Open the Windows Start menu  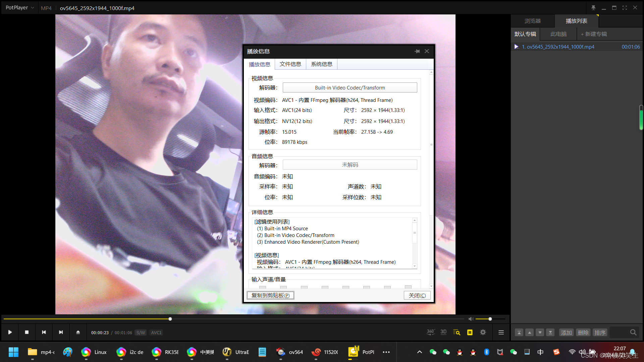[x=13, y=352]
